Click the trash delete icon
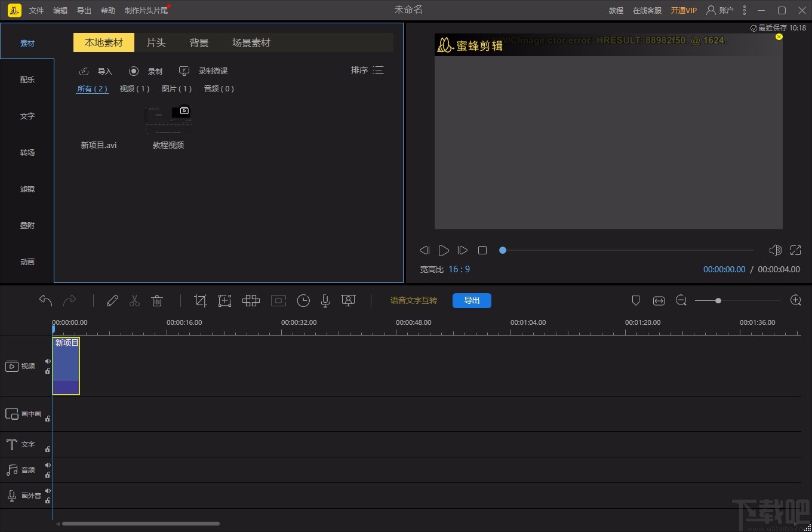Screen dimensions: 812x532 pos(157,301)
